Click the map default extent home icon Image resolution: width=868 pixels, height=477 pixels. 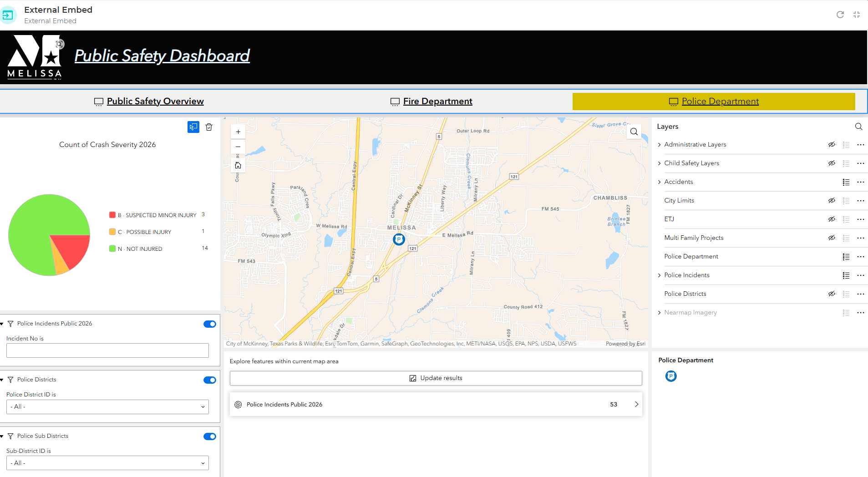click(238, 165)
